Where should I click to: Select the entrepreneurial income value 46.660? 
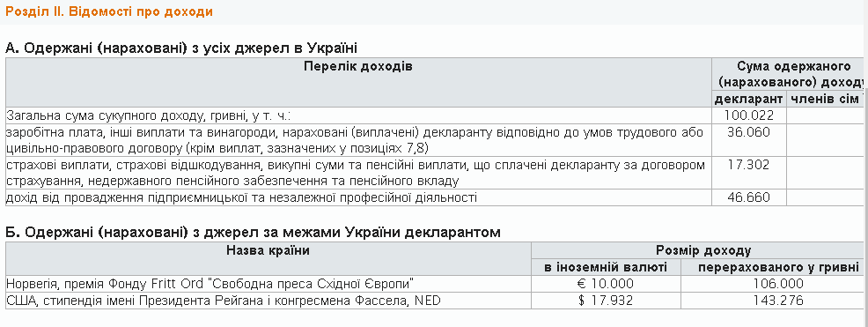pos(748,197)
